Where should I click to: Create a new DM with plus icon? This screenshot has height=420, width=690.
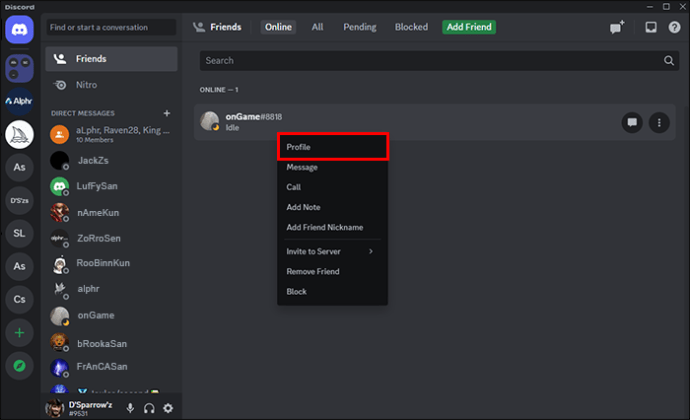point(167,113)
